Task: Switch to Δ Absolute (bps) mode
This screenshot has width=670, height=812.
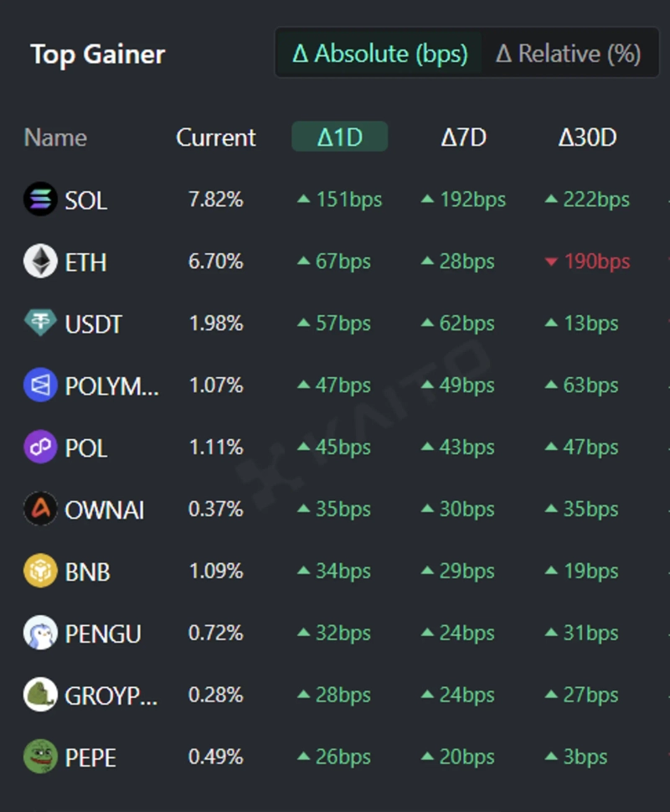Action: pyautogui.click(x=379, y=54)
